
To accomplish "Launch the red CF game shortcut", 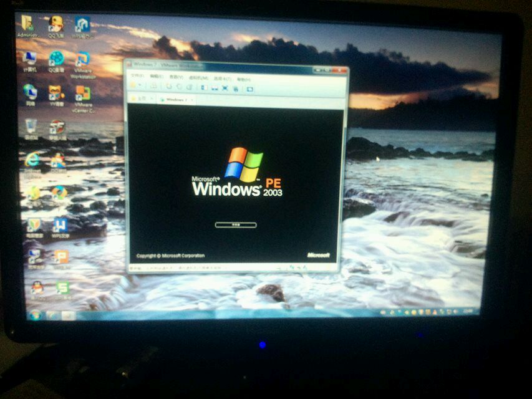I will 57,130.
